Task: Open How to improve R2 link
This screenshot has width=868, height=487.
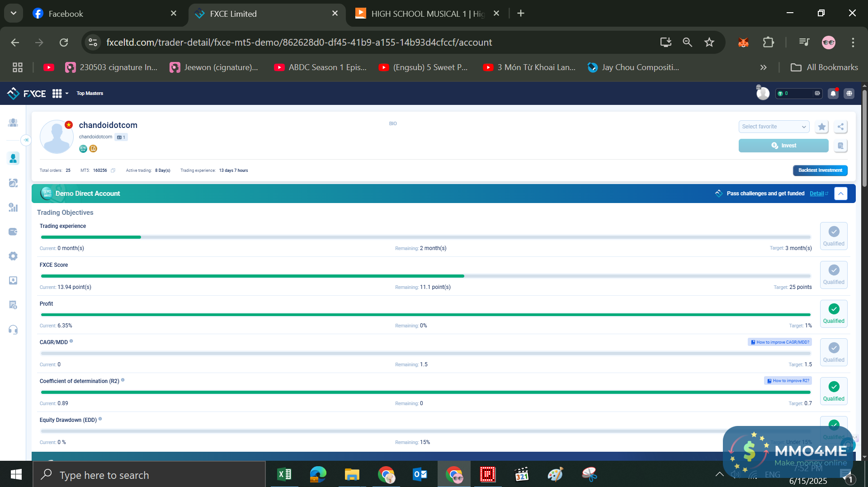Action: point(788,381)
